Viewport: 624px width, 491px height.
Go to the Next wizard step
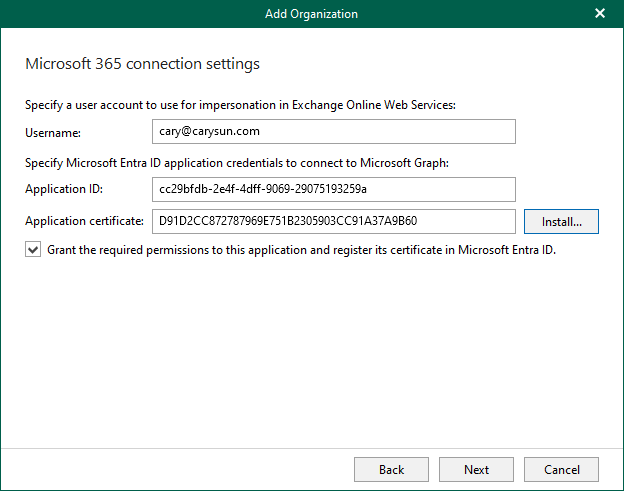(476, 469)
